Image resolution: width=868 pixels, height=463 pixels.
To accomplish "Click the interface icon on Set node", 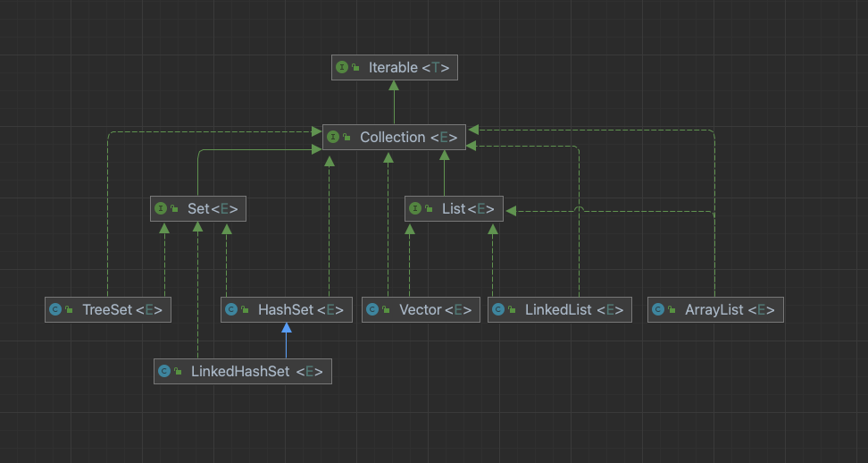I will pos(161,209).
